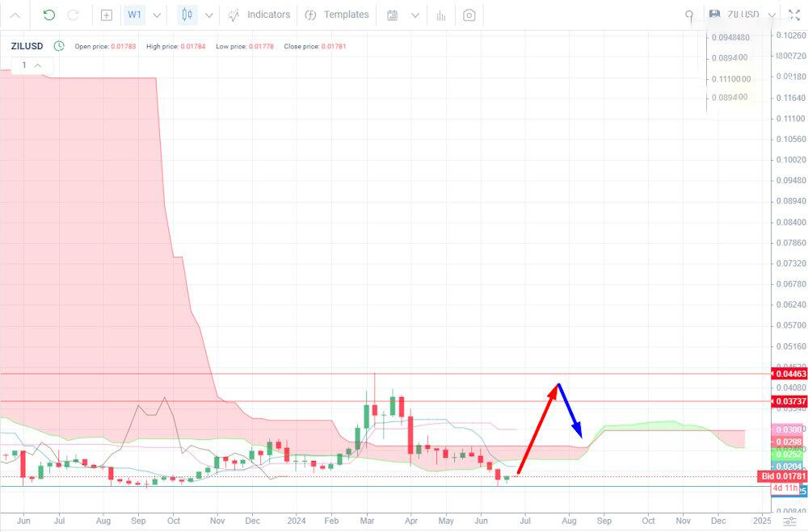Open the W1 timeframe dropdown arrow
Viewport: 808px width, 532px height.
158,15
